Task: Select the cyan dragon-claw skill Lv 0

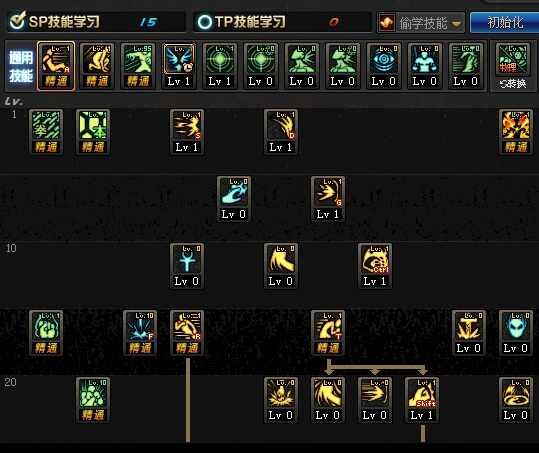Action: 234,199
